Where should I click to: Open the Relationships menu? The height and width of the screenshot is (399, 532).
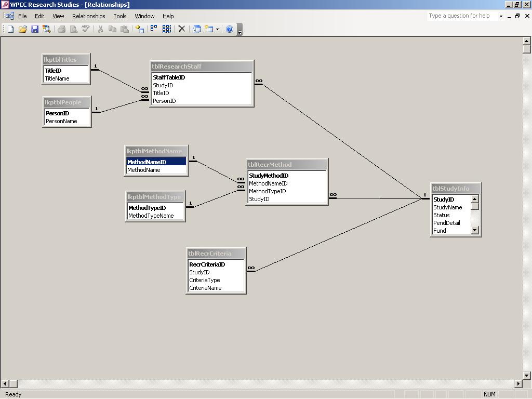click(x=88, y=16)
